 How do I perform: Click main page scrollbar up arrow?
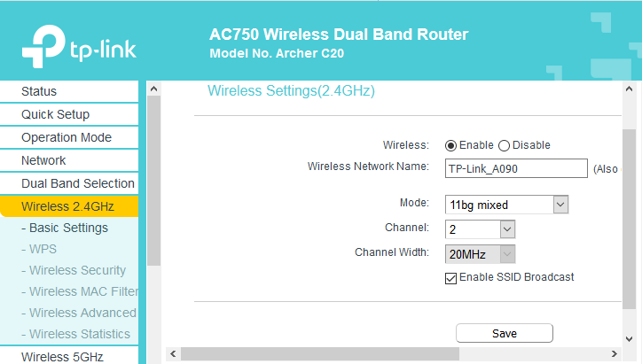629,89
